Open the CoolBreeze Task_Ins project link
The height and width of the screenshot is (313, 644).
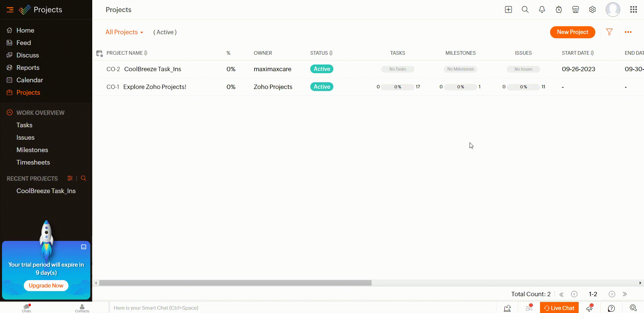(x=152, y=69)
